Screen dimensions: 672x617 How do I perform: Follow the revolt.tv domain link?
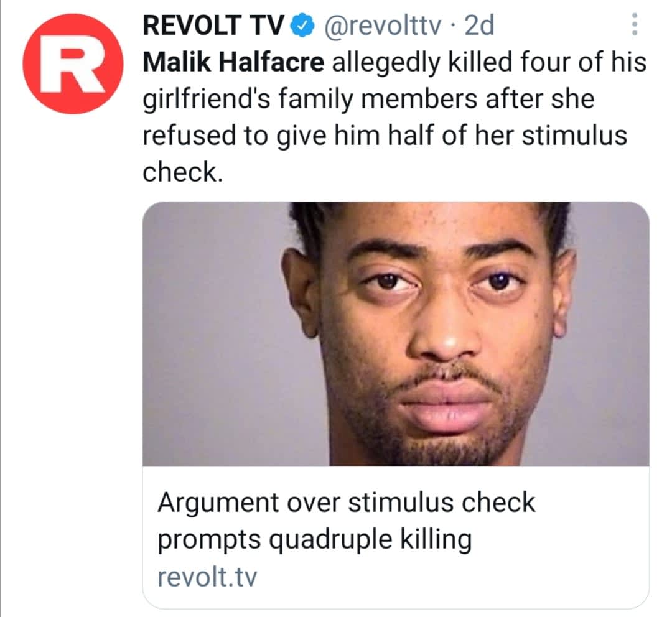tap(207, 577)
